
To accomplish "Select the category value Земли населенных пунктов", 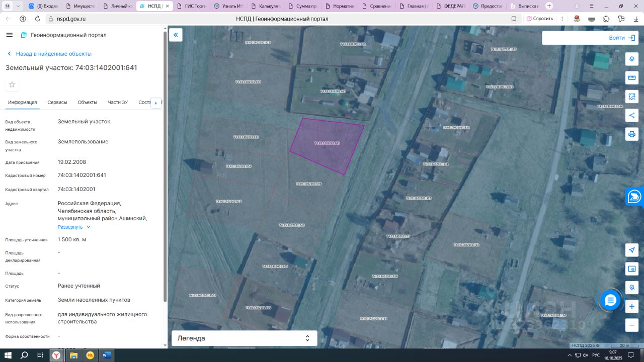I will (x=94, y=300).
